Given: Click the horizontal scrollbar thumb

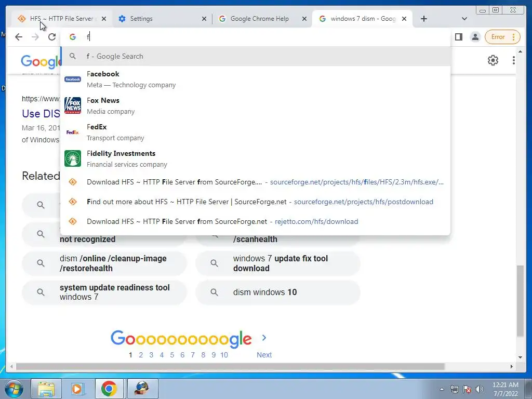Looking at the screenshot, I should pos(230,366).
